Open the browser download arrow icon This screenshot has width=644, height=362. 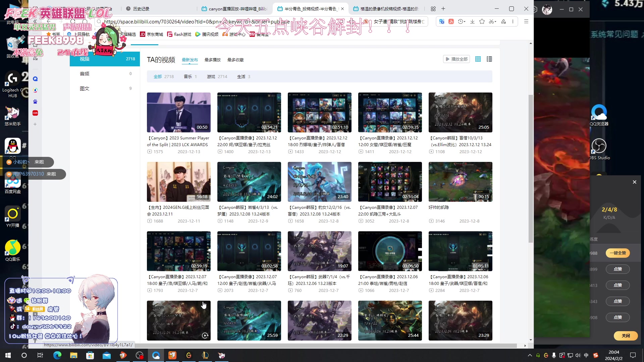tap(472, 22)
